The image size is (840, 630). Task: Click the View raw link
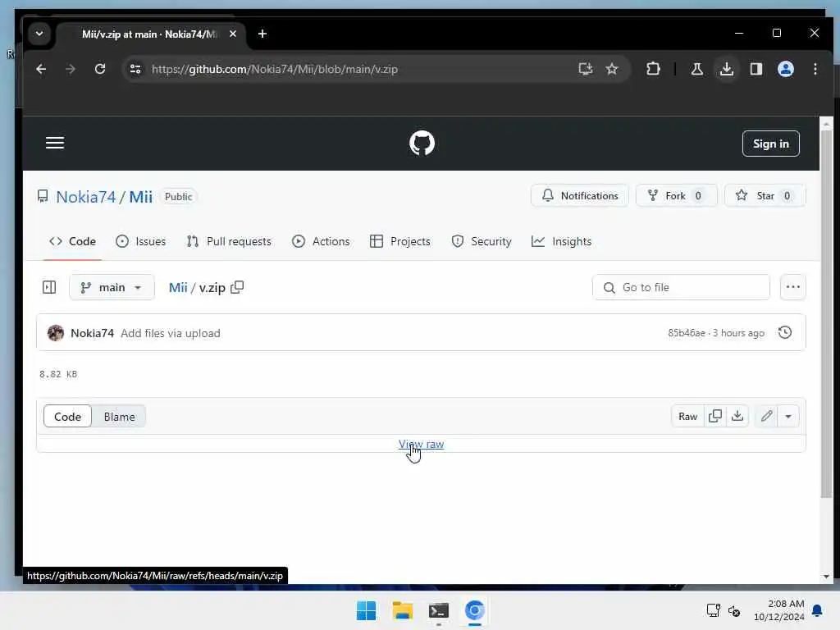click(x=421, y=444)
